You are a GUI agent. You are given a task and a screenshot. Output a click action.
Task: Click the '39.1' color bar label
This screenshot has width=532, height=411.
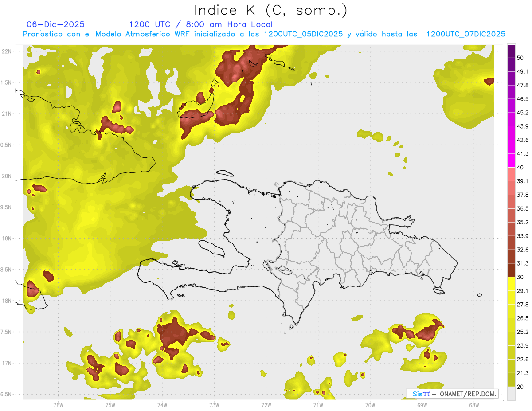click(x=523, y=181)
